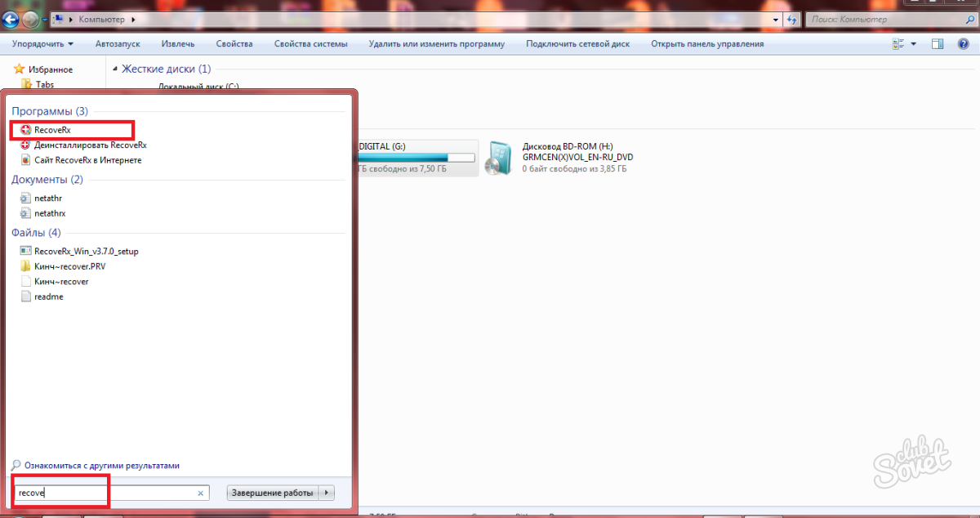
Task: Click the Start menu search field
Action: click(106, 493)
